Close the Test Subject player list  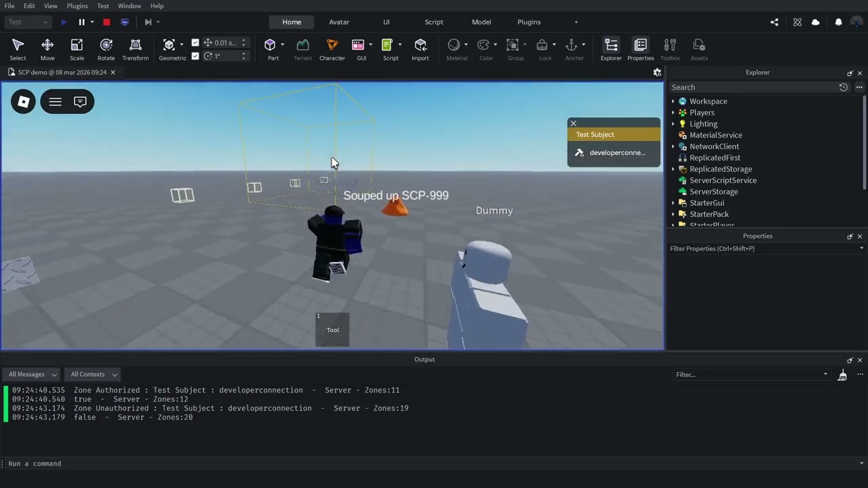click(x=573, y=123)
